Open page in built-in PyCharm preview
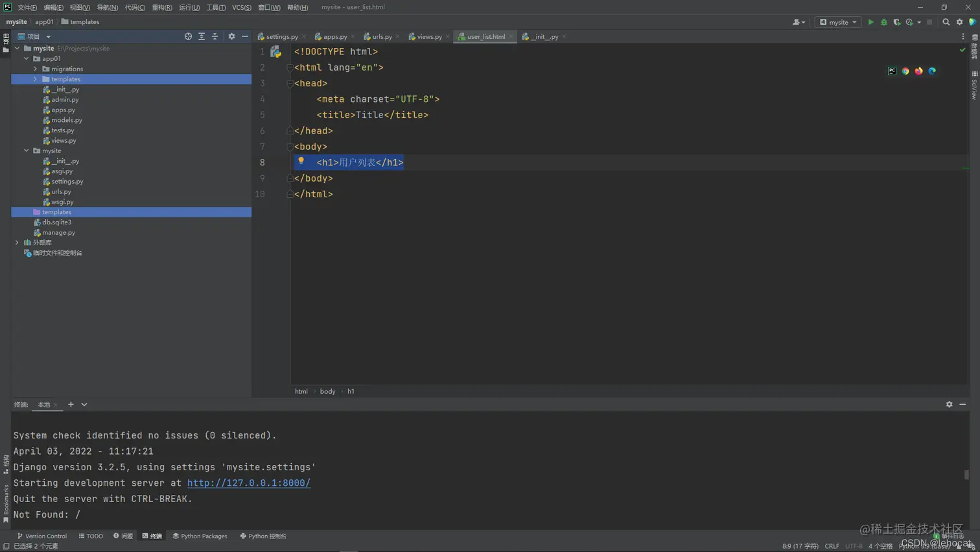The image size is (980, 552). point(892,71)
